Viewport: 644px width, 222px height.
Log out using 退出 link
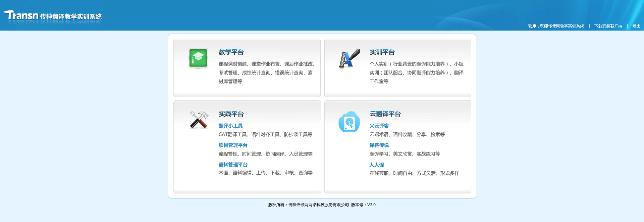[636, 26]
